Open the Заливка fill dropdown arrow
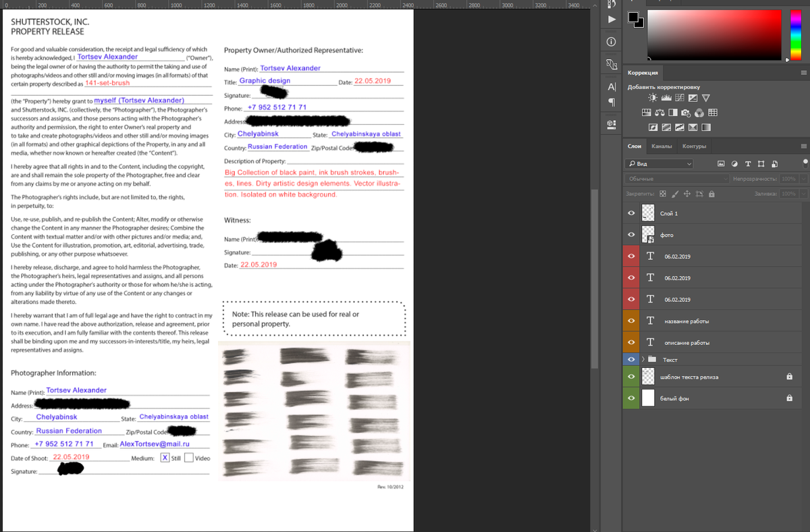Viewport: 810px width, 532px height. pyautogui.click(x=803, y=194)
